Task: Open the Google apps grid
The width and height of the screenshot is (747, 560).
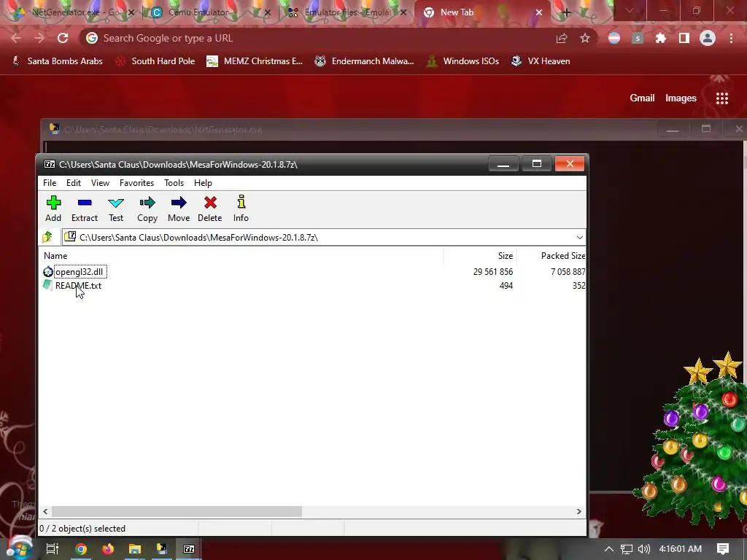Action: pyautogui.click(x=722, y=98)
